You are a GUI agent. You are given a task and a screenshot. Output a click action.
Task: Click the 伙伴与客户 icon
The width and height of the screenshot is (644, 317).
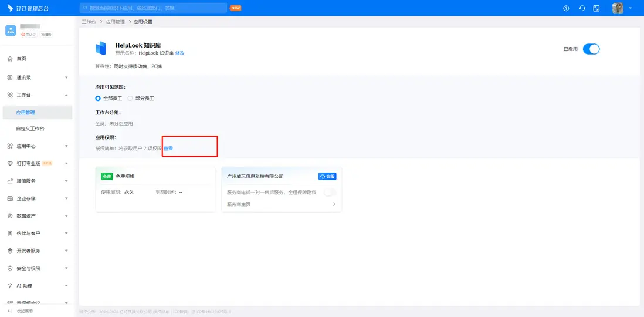point(11,234)
